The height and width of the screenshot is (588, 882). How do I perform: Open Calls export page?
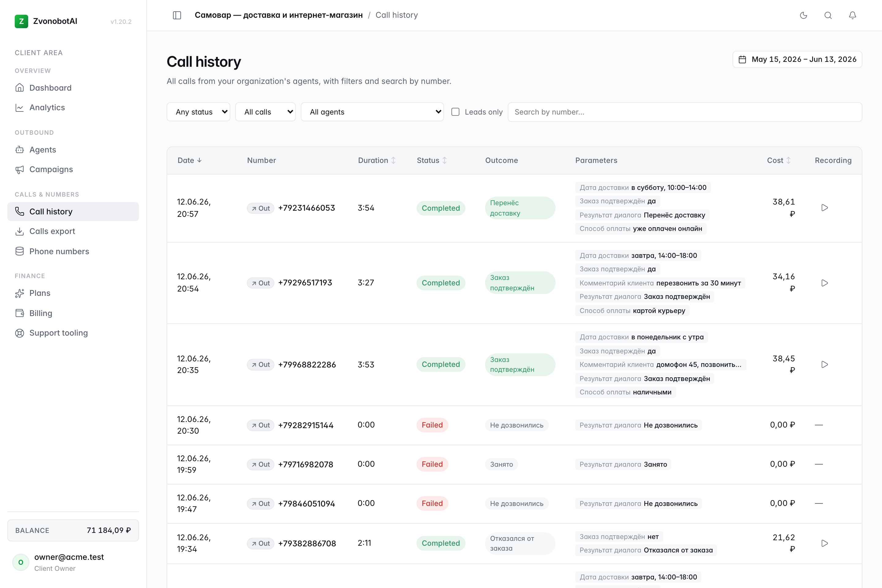click(x=73, y=232)
